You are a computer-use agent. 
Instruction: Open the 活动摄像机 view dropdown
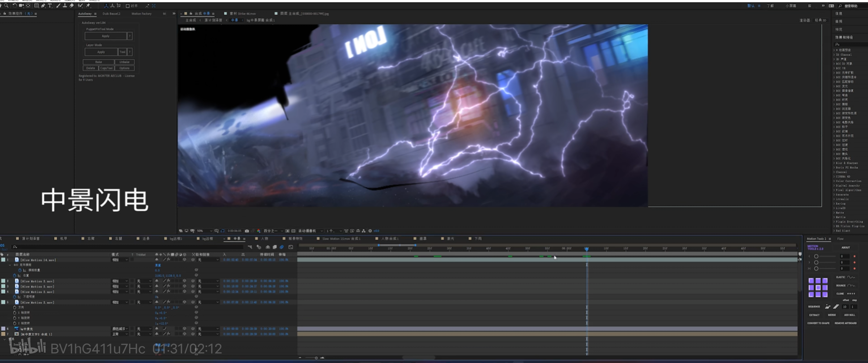coord(310,231)
